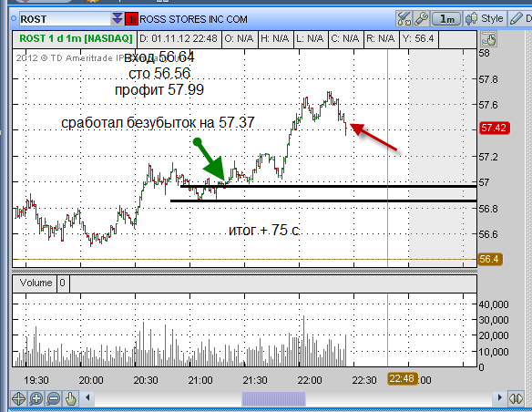Click the D: 01.11.12 22:48 date readout
Screen dimensions: 532x412
pyautogui.click(x=179, y=39)
